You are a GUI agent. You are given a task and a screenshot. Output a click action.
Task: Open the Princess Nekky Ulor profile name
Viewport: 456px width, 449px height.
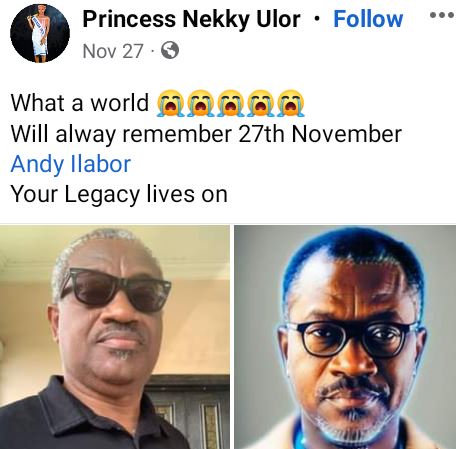(191, 19)
